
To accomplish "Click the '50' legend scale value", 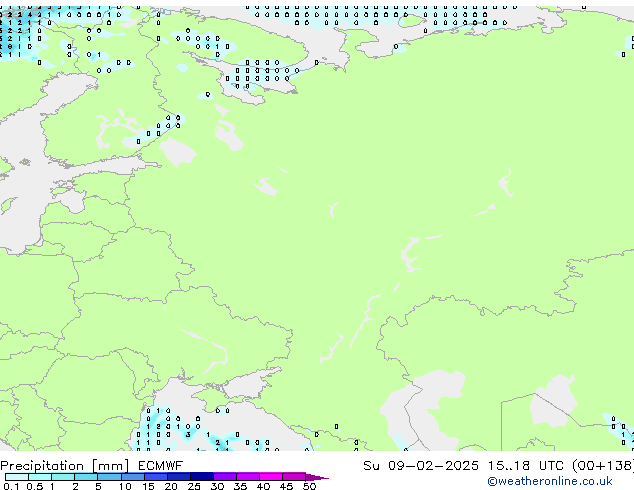I will point(309,486).
